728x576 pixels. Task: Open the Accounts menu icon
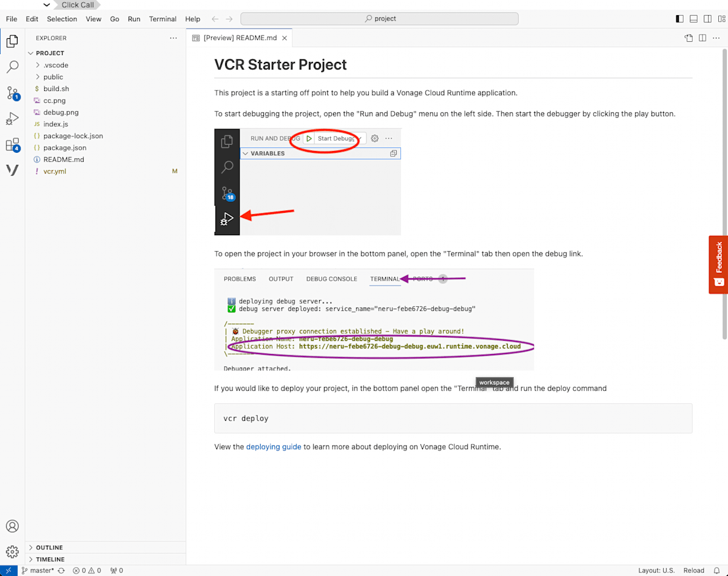[x=12, y=526]
